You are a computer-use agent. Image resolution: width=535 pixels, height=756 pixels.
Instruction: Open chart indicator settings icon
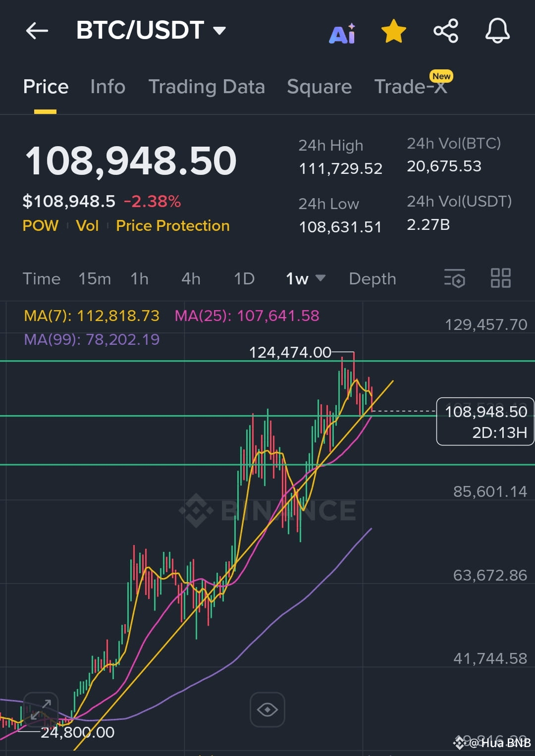pyautogui.click(x=455, y=278)
